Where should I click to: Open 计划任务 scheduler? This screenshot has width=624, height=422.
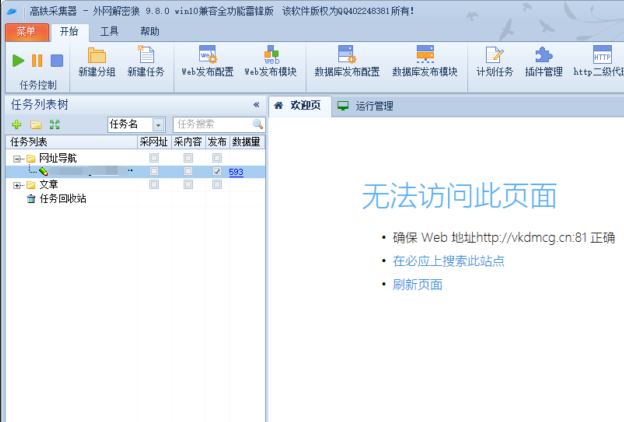495,61
